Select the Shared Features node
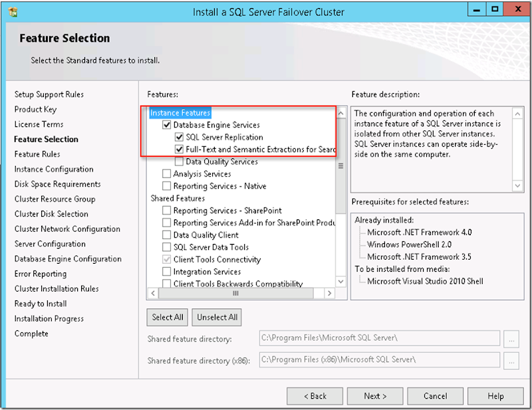This screenshot has height=410, width=532. [178, 198]
